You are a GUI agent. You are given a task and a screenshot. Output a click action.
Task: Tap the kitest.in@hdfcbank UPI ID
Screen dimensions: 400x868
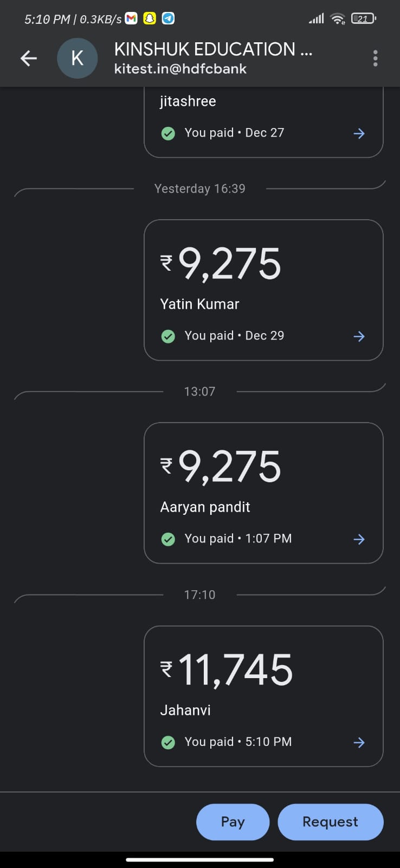pyautogui.click(x=180, y=69)
